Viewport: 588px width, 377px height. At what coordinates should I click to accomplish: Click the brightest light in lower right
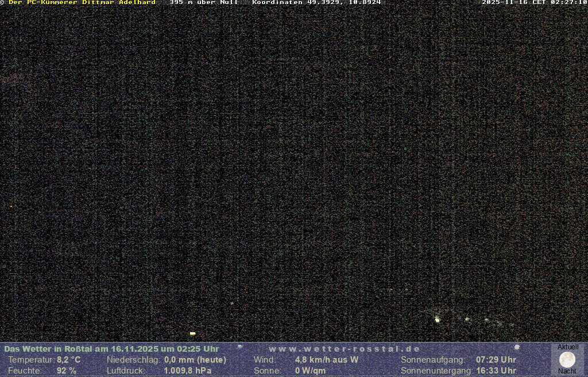tap(437, 320)
